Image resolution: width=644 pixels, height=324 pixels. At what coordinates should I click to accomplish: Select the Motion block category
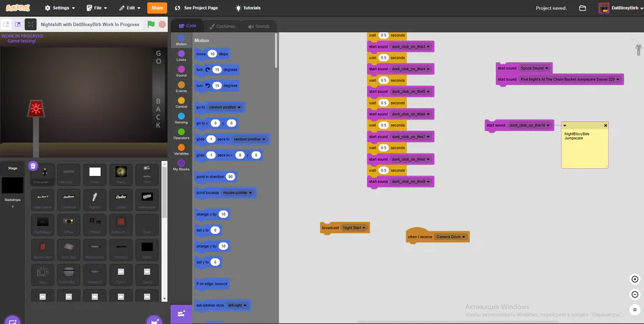tap(181, 40)
